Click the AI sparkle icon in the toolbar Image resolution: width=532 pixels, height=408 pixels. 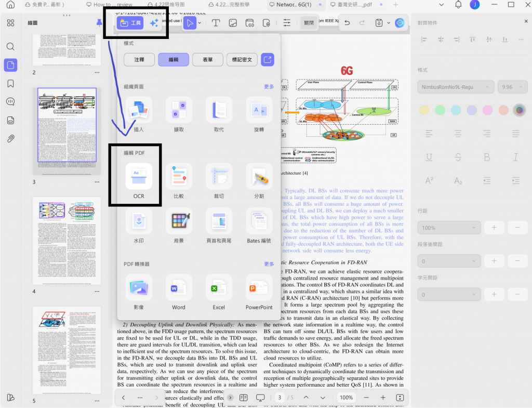(154, 23)
